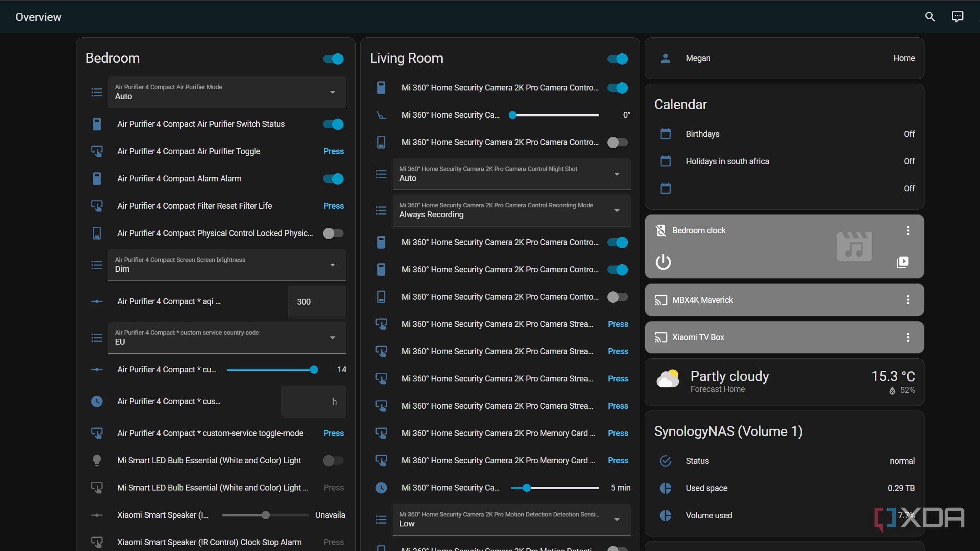The height and width of the screenshot is (551, 980).
Task: Click the partly cloudy weather icon
Action: click(667, 379)
